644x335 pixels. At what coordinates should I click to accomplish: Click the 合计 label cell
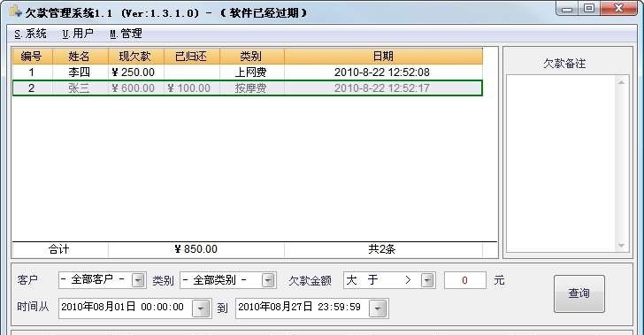[x=60, y=249]
